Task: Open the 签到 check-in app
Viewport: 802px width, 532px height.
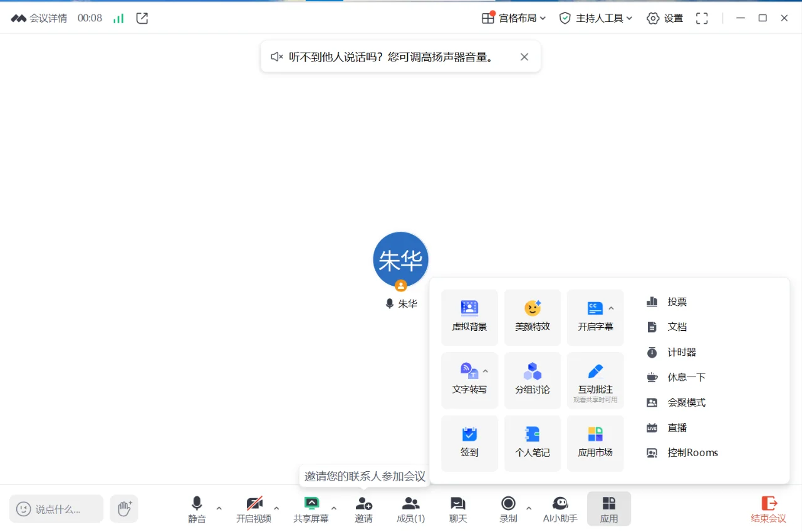Action: pyautogui.click(x=469, y=443)
